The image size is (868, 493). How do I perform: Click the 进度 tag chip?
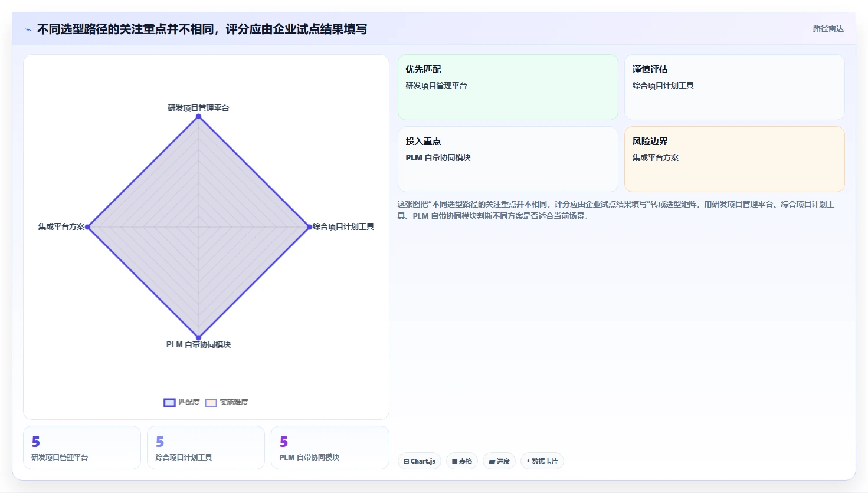pyautogui.click(x=499, y=461)
